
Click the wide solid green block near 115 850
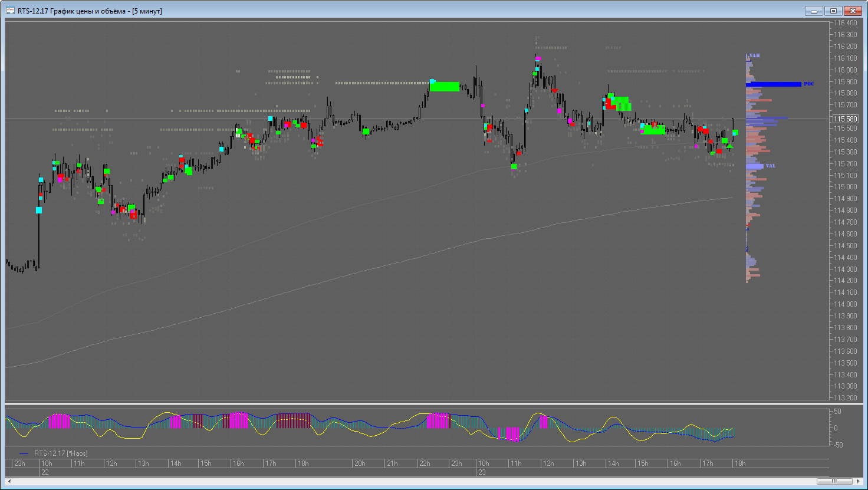445,87
